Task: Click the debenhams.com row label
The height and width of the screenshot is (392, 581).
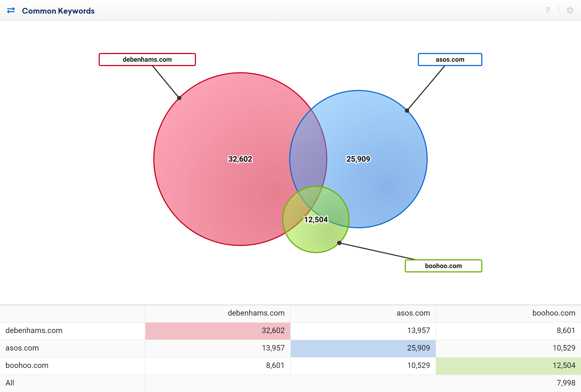Action: pyautogui.click(x=34, y=330)
